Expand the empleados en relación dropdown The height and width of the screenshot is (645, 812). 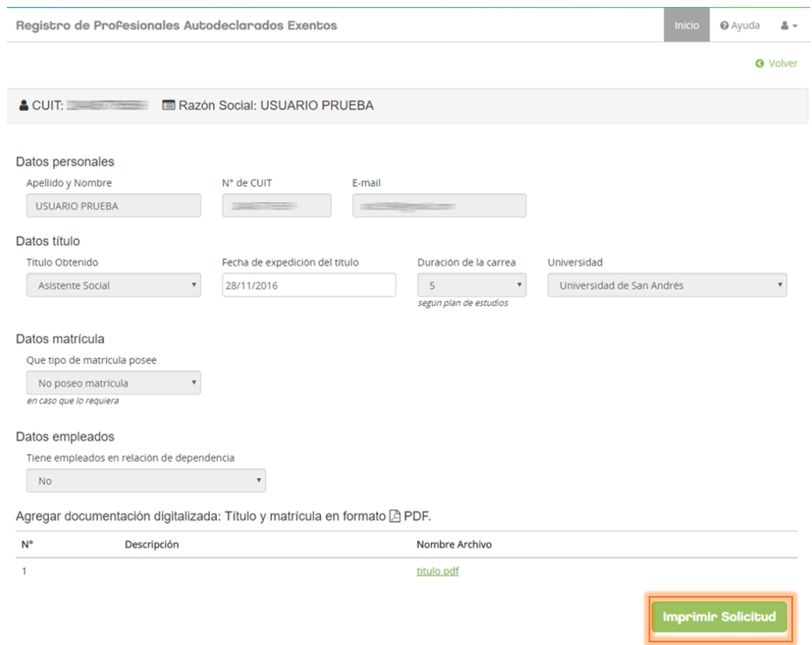point(145,481)
